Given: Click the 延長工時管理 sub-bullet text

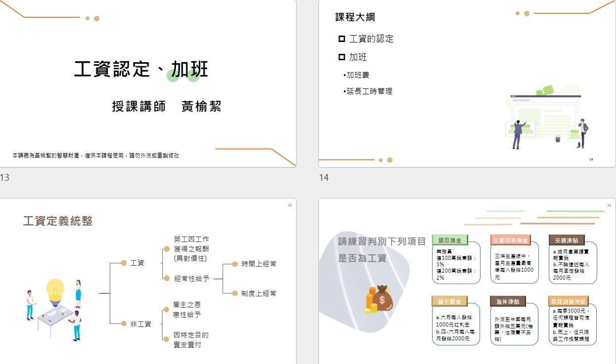Looking at the screenshot, I should tap(369, 91).
